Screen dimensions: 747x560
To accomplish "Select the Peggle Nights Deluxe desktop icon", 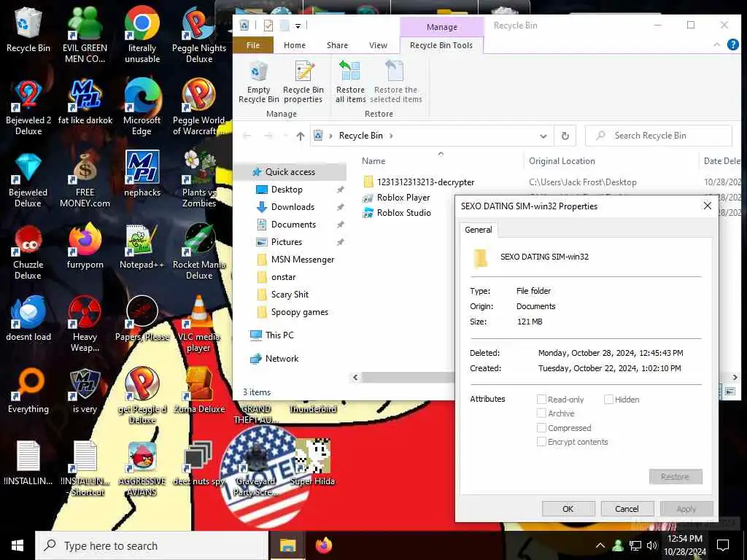I will [199, 35].
